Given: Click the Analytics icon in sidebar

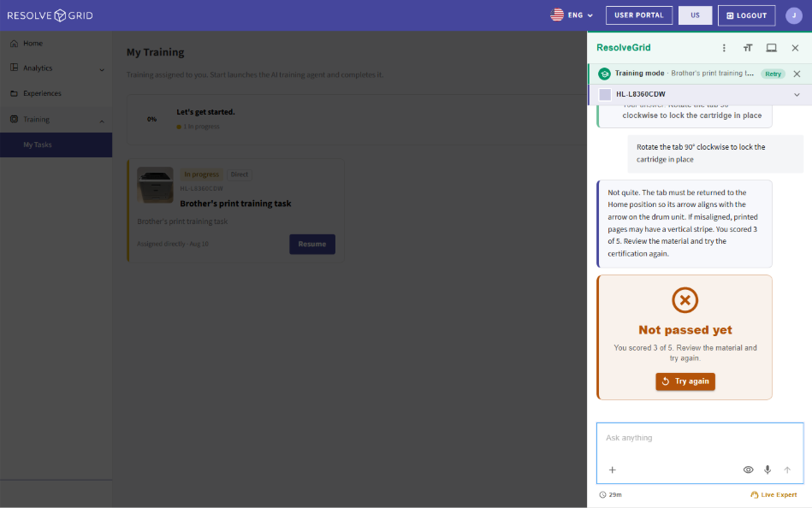Looking at the screenshot, I should pyautogui.click(x=14, y=68).
